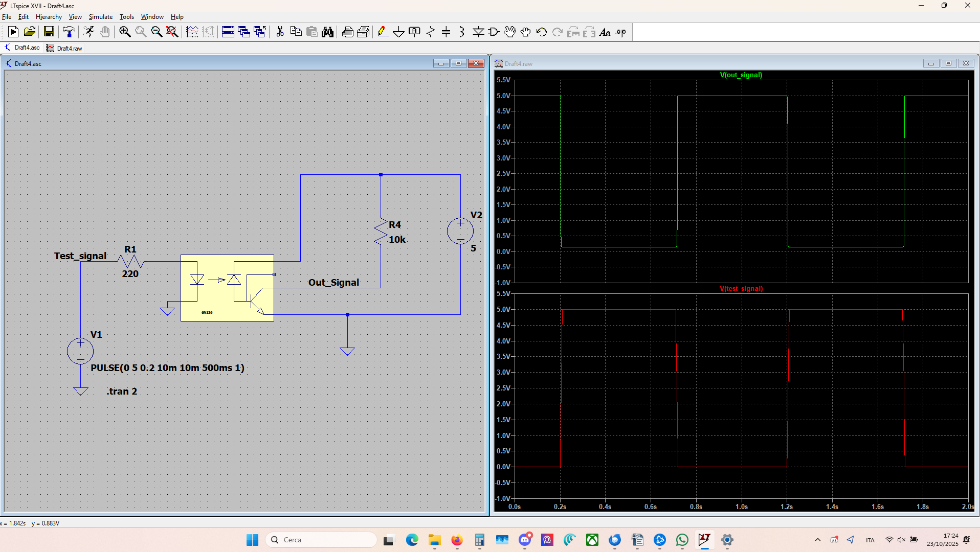Click the V(test_signal) trace label
This screenshot has width=980, height=552.
[x=741, y=288]
